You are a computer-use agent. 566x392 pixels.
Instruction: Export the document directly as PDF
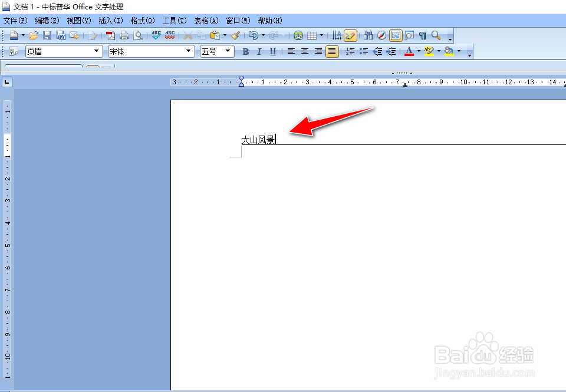tap(110, 35)
